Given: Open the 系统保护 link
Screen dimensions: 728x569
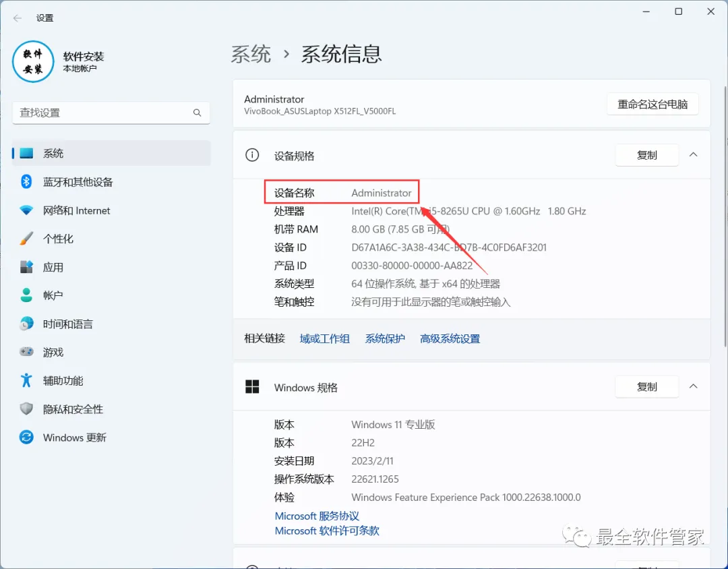Looking at the screenshot, I should click(385, 338).
